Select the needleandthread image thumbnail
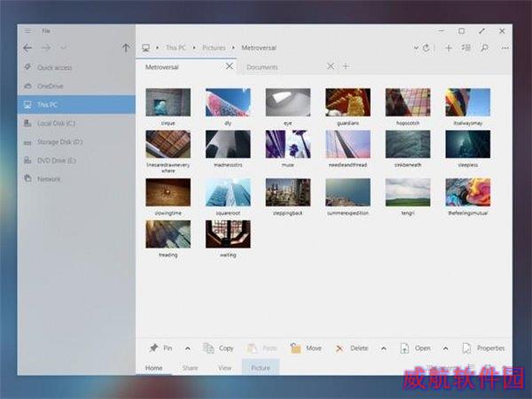532x399 pixels. tap(348, 145)
